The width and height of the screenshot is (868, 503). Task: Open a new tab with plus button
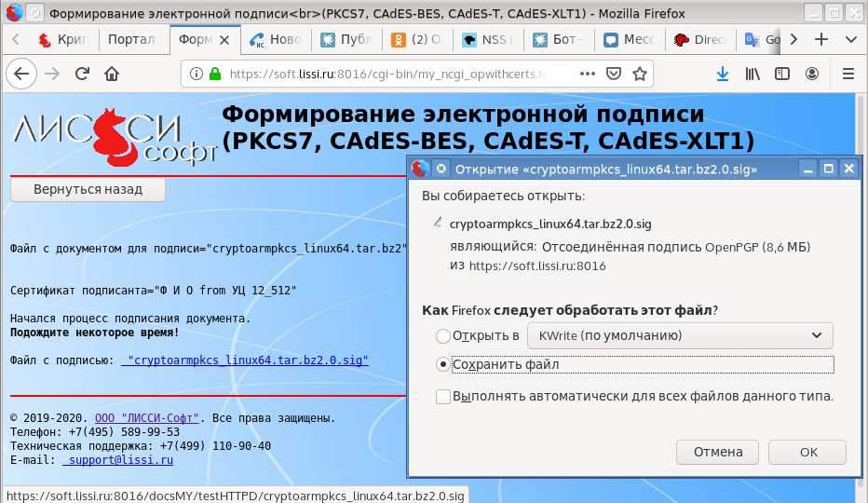click(821, 40)
